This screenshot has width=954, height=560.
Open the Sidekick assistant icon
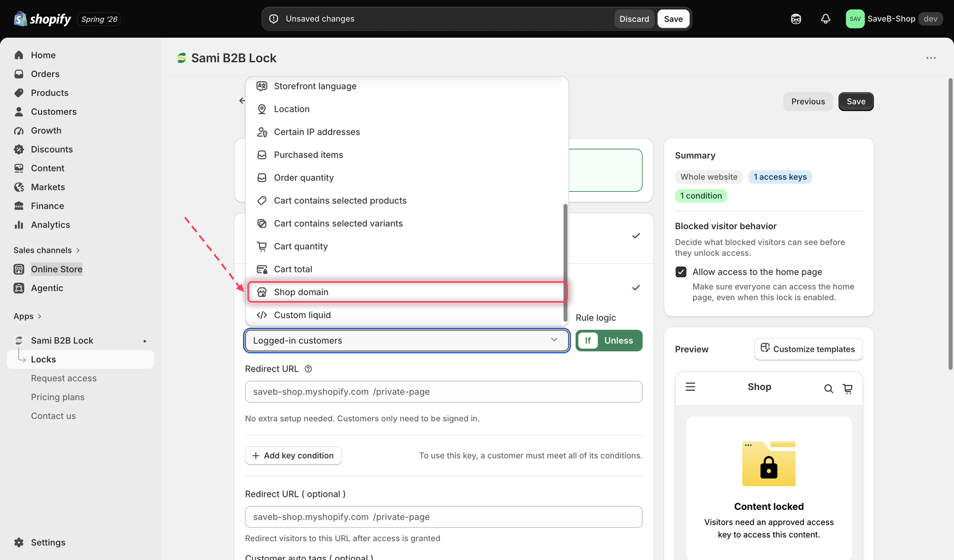point(796,19)
